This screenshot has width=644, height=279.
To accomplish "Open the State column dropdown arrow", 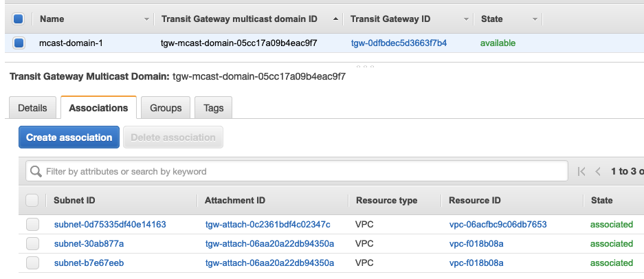I will [535, 19].
